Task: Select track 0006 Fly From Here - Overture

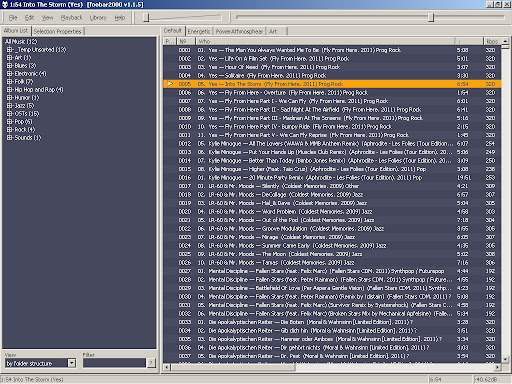Action: [x=332, y=93]
